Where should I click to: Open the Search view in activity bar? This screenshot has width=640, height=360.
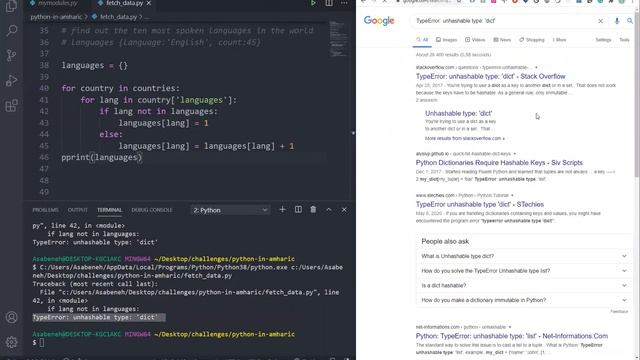point(11,30)
